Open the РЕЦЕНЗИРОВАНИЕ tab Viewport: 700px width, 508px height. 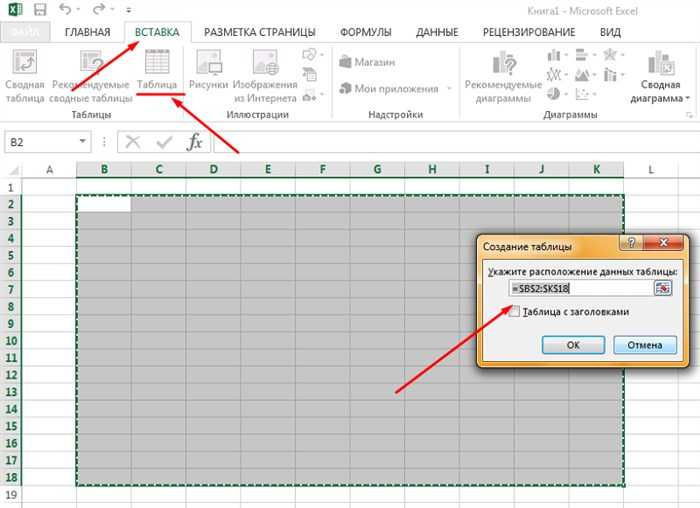pos(529,32)
